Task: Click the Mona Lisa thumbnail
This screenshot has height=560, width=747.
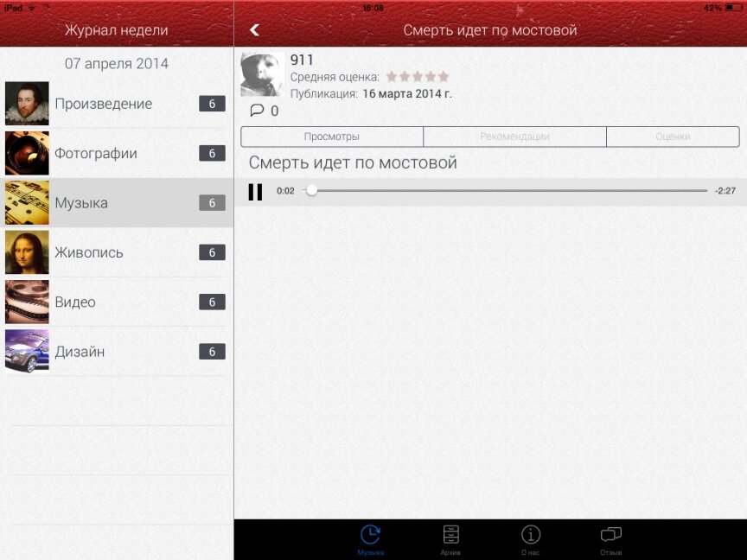Action: click(27, 252)
